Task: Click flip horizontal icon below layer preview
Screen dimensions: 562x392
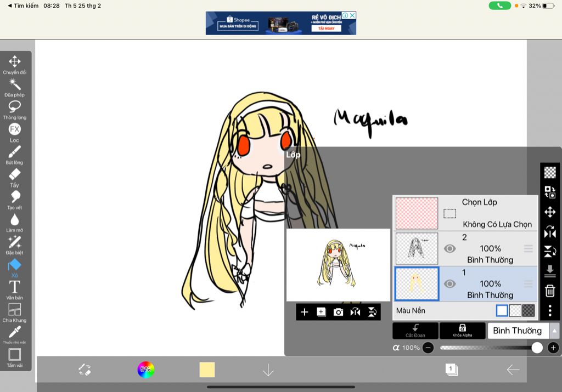Action: pos(355,312)
